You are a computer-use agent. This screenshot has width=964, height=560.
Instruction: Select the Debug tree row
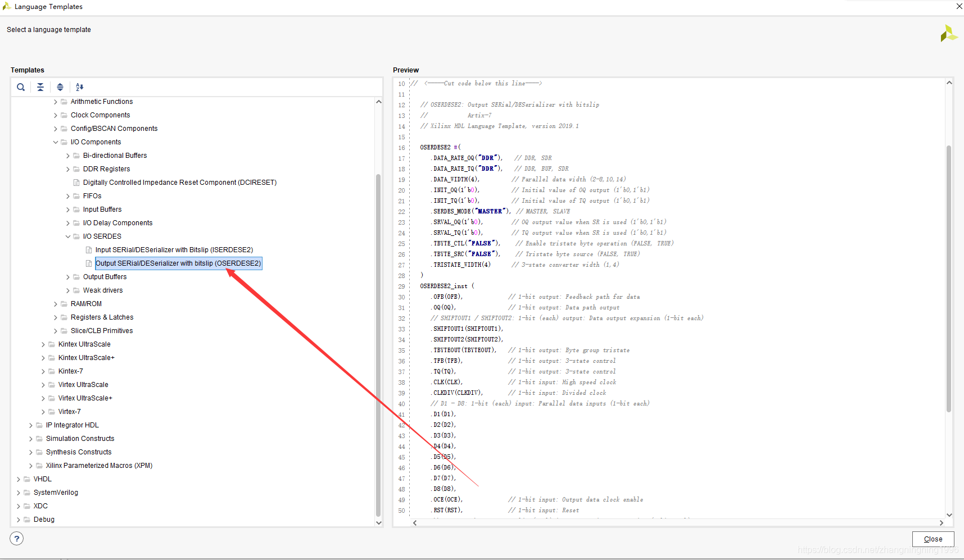(x=44, y=520)
